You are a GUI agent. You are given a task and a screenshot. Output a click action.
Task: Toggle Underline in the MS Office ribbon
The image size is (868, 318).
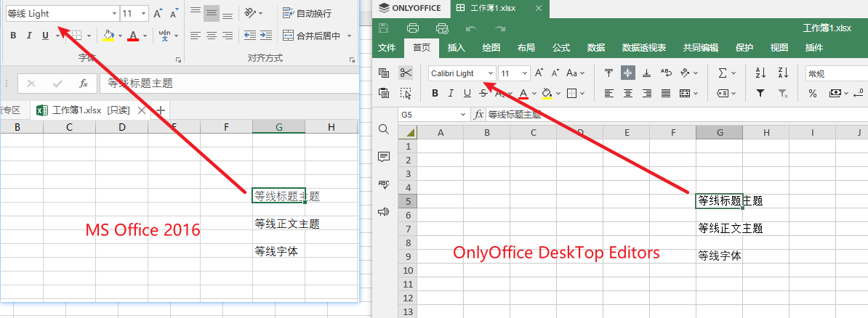(x=45, y=36)
